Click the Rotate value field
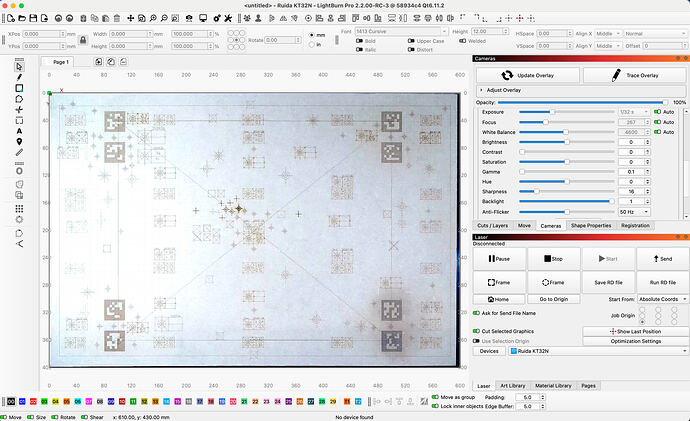Viewport: 690px width, 421px height. click(x=283, y=40)
